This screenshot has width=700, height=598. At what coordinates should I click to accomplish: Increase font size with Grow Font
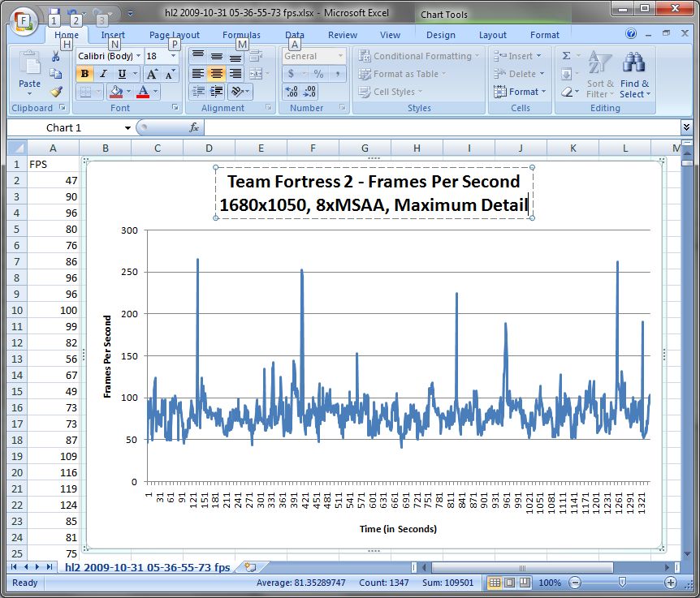[152, 74]
